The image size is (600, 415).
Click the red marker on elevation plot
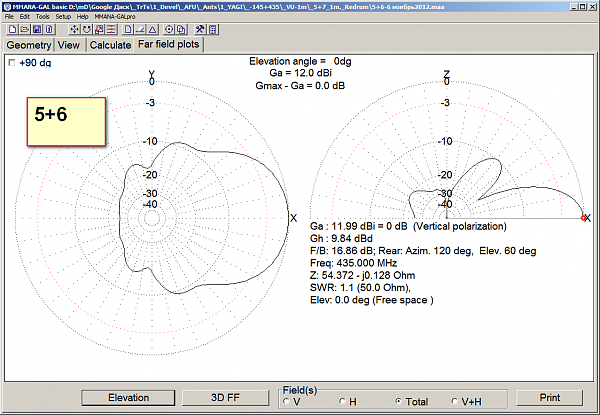(583, 218)
